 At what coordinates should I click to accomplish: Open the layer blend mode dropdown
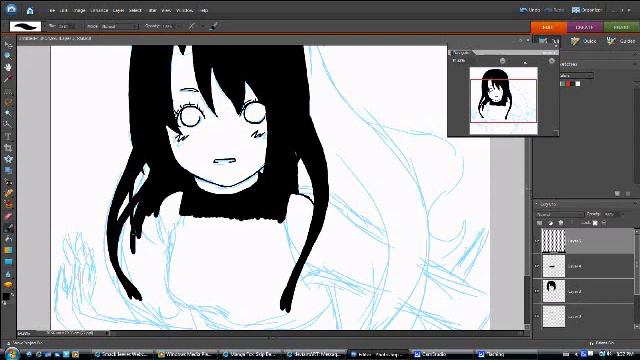pyautogui.click(x=560, y=214)
